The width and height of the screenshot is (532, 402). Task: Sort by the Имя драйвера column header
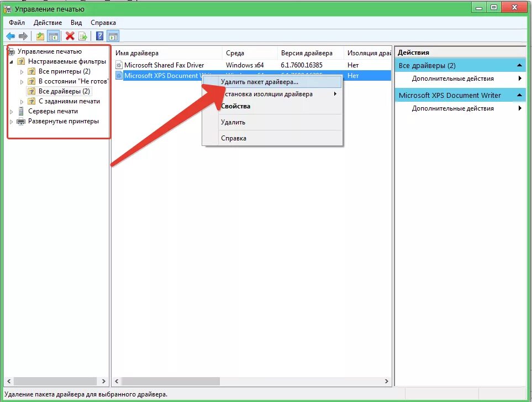(x=167, y=53)
